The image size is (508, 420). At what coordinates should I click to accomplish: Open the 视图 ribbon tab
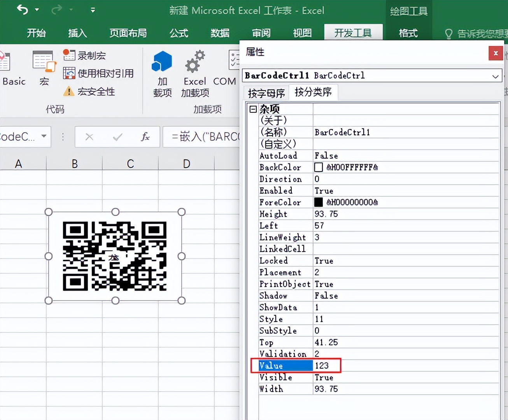click(302, 33)
